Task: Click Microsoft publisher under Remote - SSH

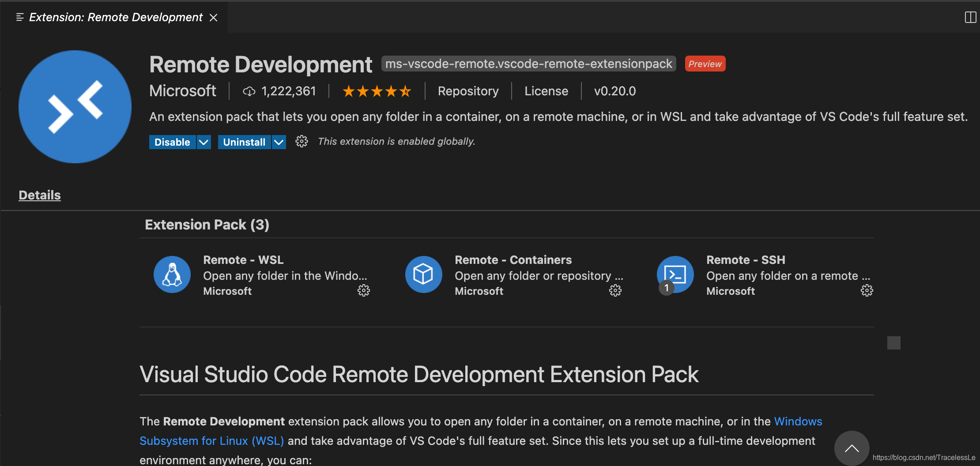Action: pos(731,291)
